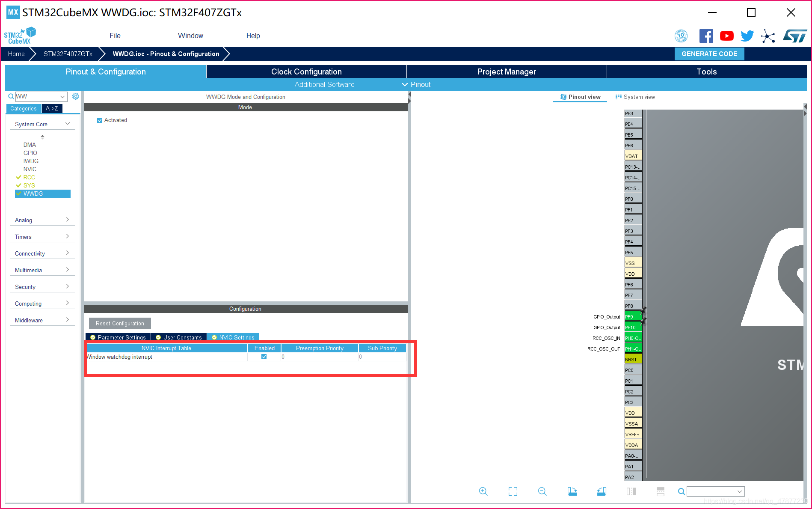Open the File menu
812x509 pixels.
pos(115,36)
